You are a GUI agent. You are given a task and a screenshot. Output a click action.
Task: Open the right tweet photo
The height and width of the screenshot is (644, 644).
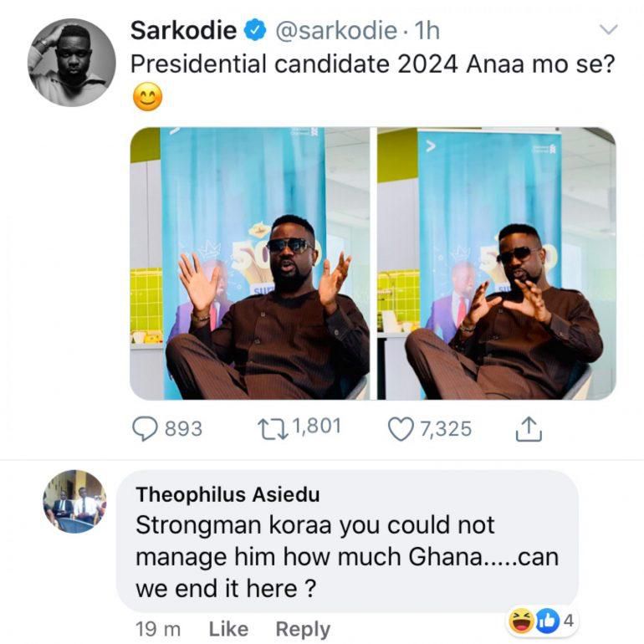[x=496, y=263]
